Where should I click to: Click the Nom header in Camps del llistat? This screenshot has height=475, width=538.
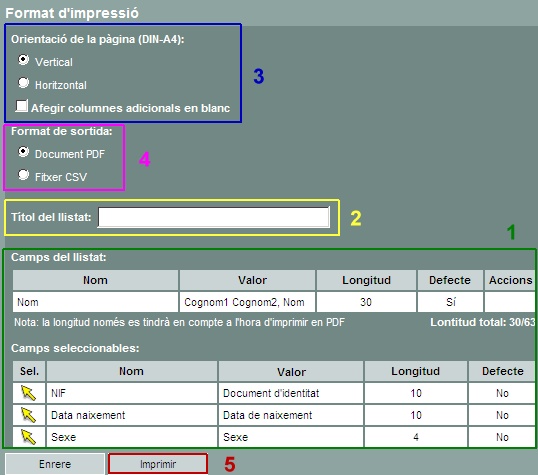[x=95, y=280]
